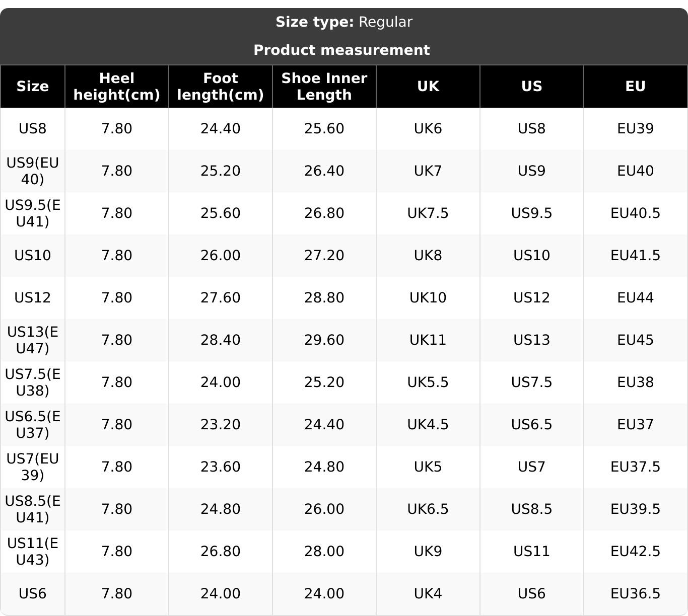Image resolution: width=688 pixels, height=616 pixels.
Task: Click the Size type: Regular title
Action: click(344, 22)
